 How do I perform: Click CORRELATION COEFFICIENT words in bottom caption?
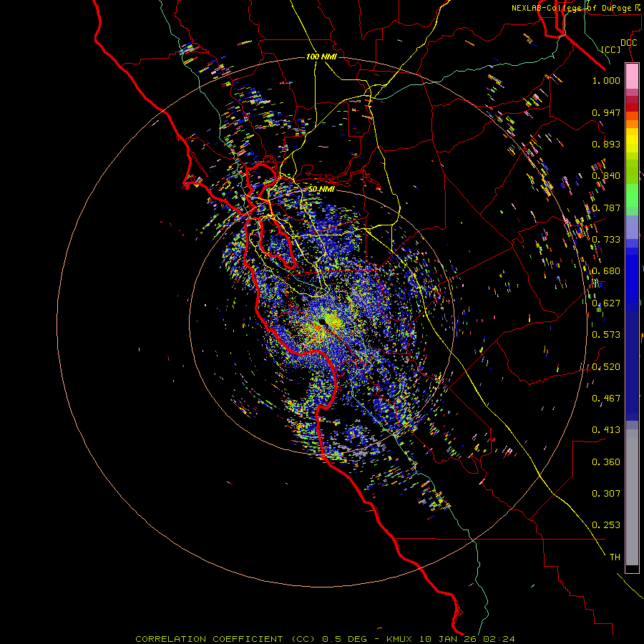point(209,639)
